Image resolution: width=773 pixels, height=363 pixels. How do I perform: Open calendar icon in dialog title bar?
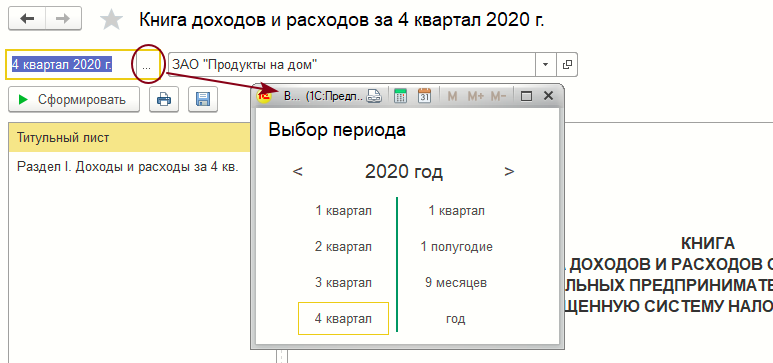pos(424,96)
